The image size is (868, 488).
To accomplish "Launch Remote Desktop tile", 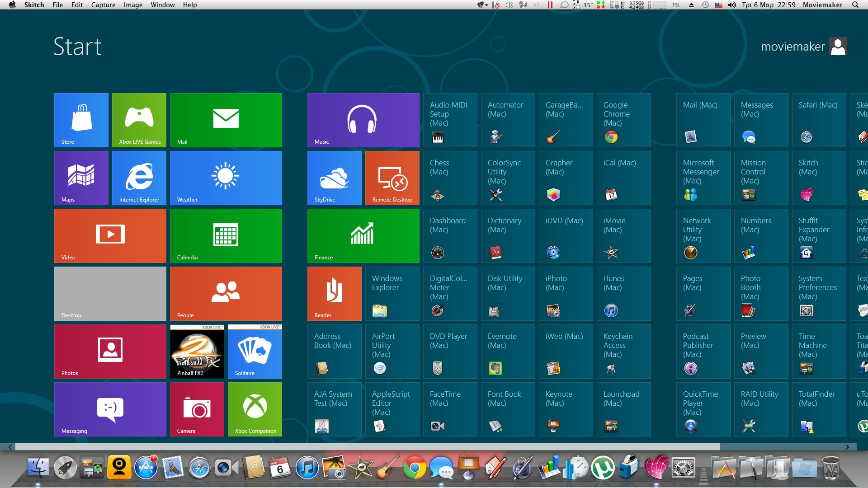I will (392, 178).
